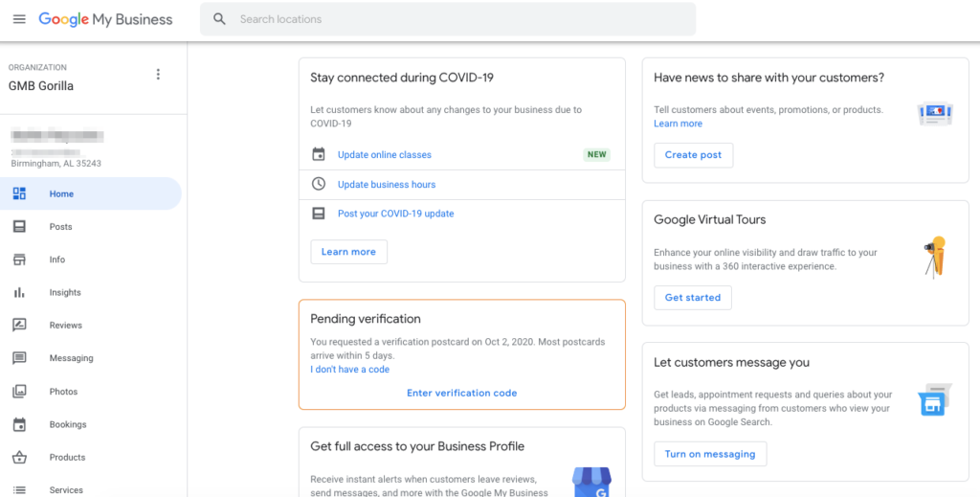
Task: Select Home in the sidebar
Action: point(61,194)
